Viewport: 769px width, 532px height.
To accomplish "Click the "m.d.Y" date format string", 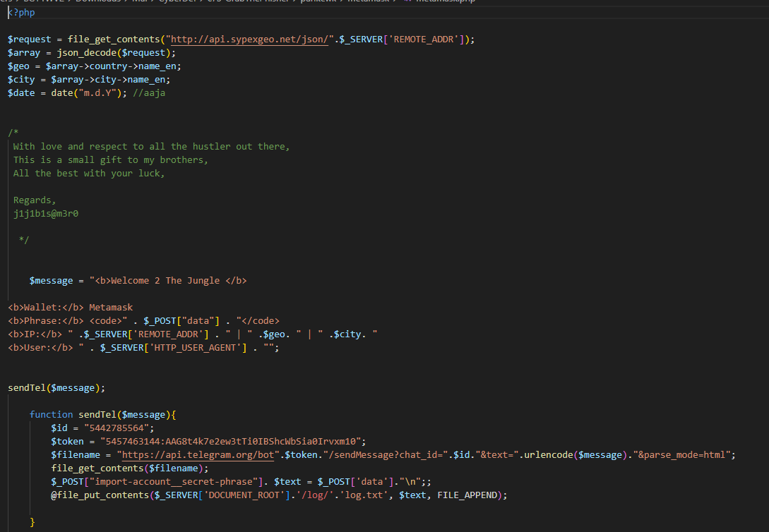I will [97, 93].
